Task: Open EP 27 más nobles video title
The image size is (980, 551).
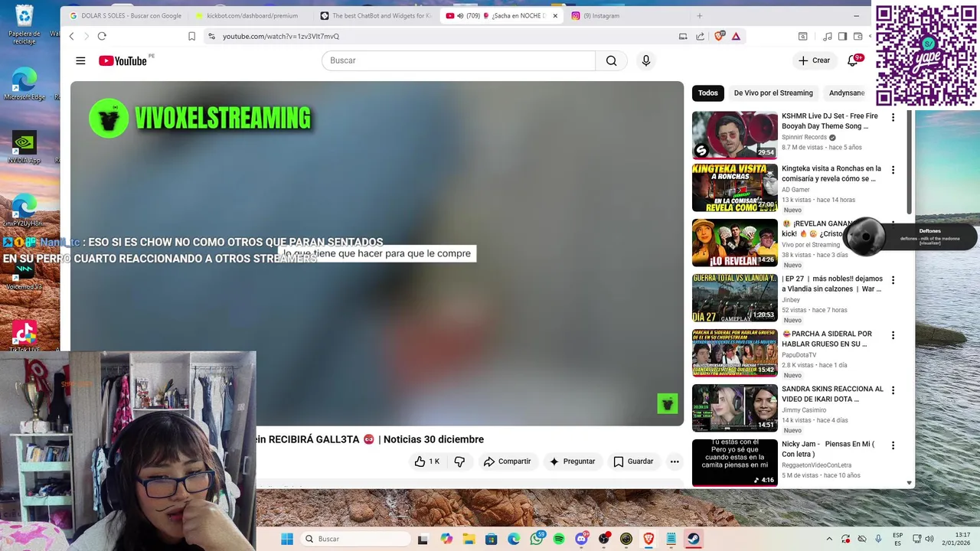Action: click(831, 284)
